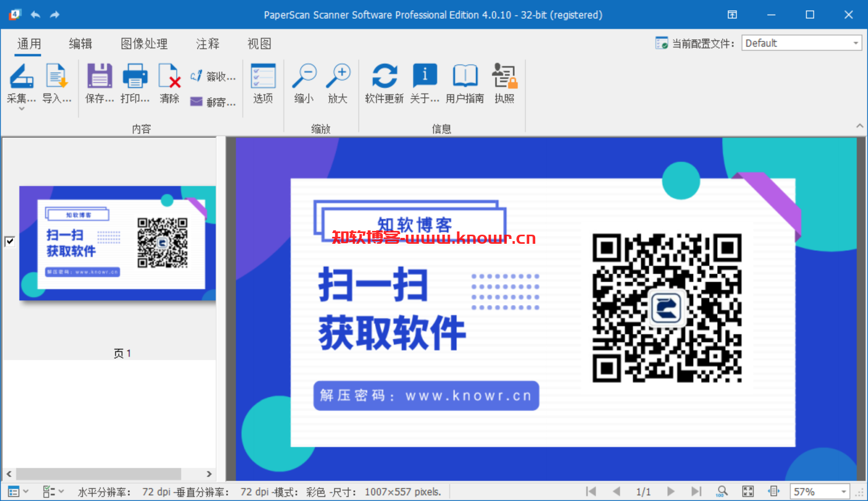Click the Save (保存) floppy disk icon
The image size is (868, 501).
coord(100,76)
